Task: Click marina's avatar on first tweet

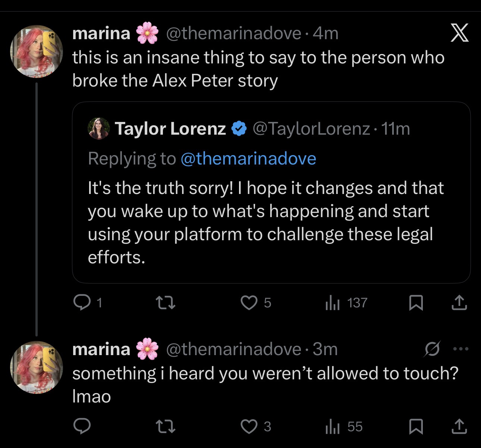Action: click(x=37, y=51)
